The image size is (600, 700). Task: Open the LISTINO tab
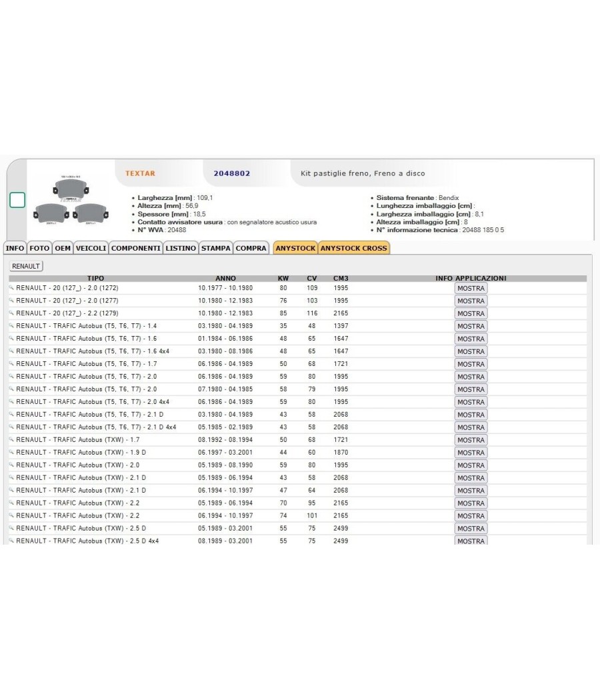point(181,248)
